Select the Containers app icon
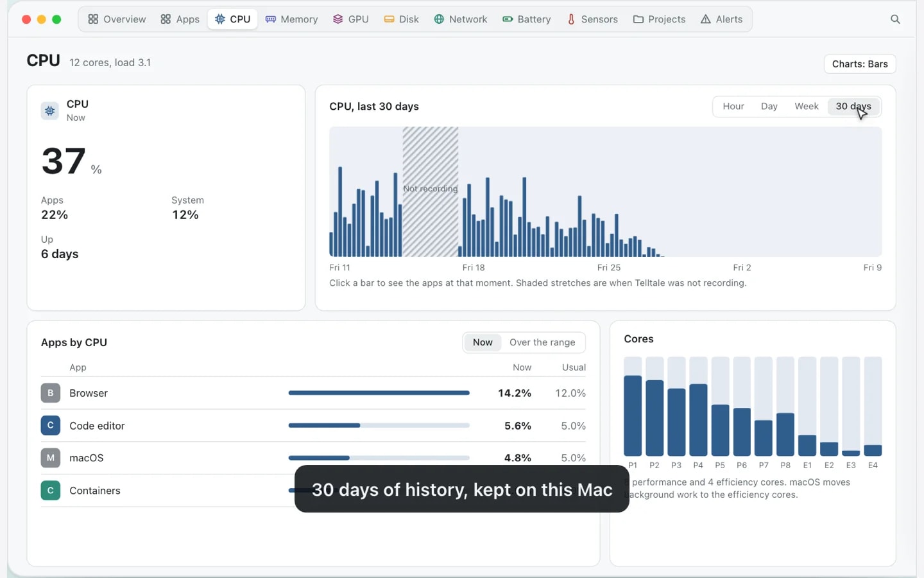This screenshot has width=924, height=578. point(51,491)
